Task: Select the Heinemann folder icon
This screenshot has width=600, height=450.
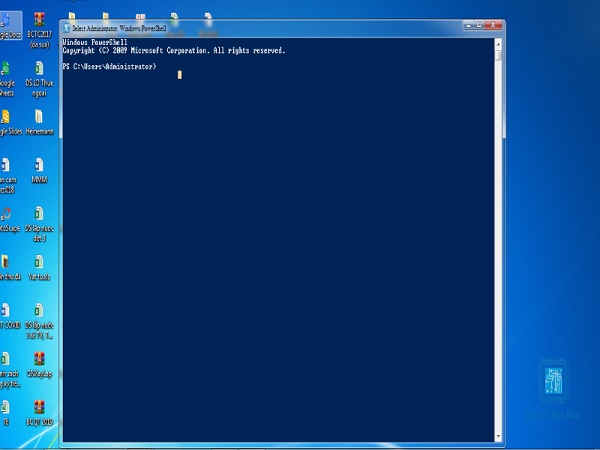Action: pos(39,122)
